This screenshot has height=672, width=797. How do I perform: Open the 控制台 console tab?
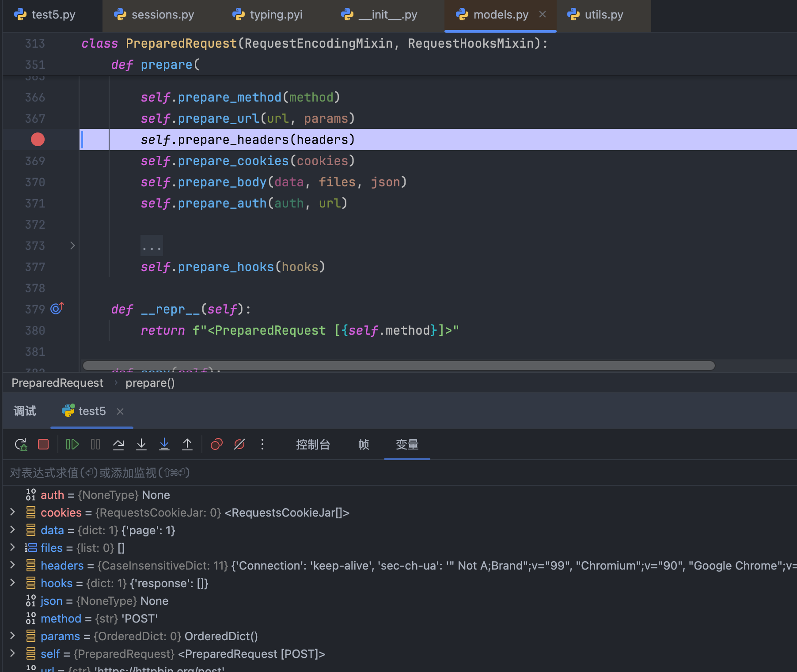coord(313,445)
